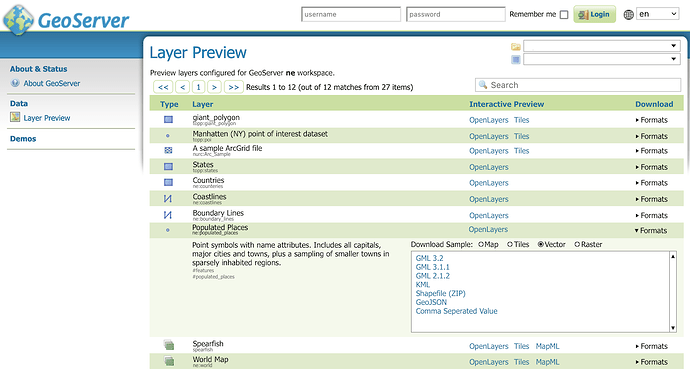Download Populated Places as Comma Separated Value

(456, 311)
